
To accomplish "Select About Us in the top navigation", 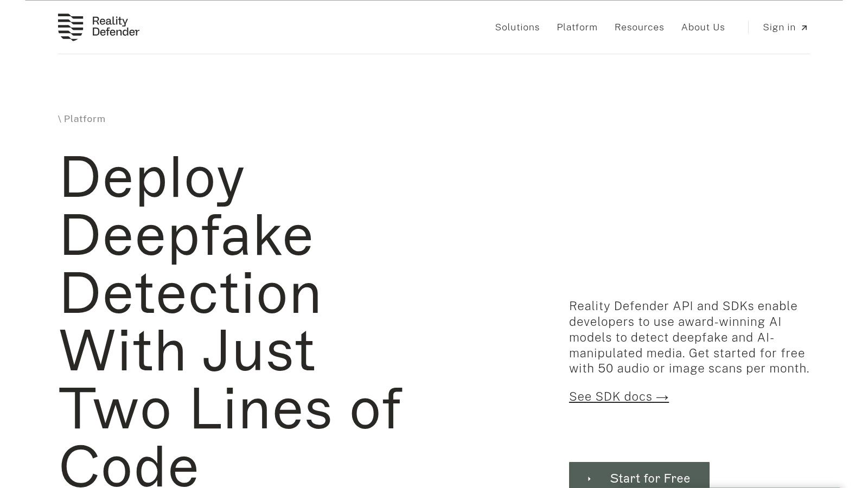I will [703, 27].
